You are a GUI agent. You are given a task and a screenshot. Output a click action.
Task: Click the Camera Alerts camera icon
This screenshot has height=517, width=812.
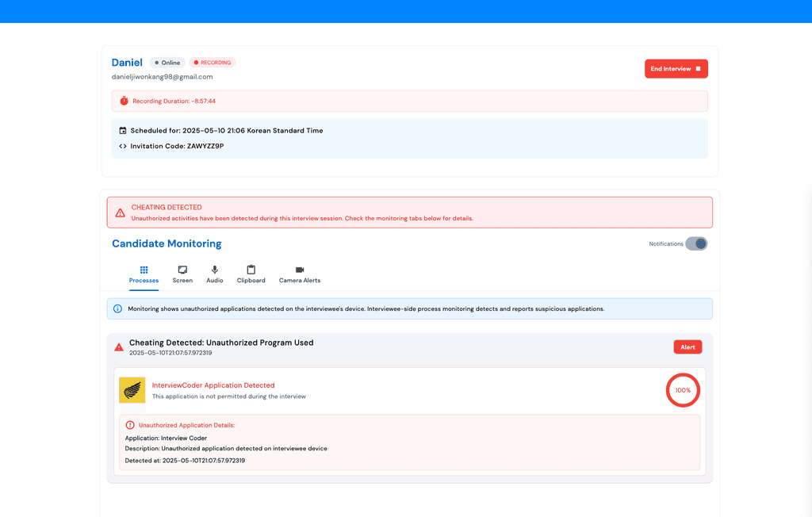[299, 270]
